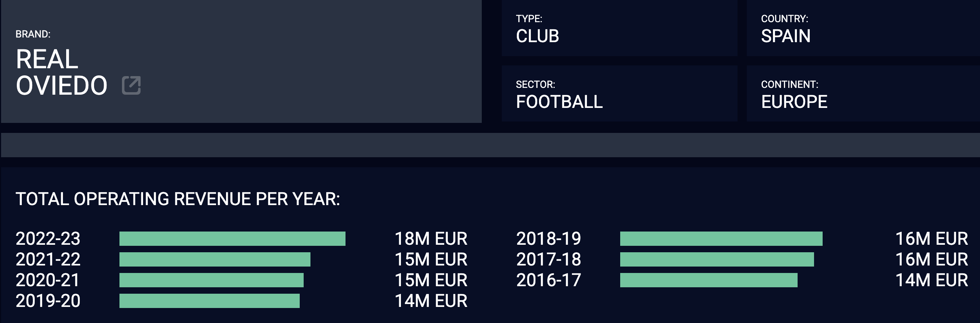The height and width of the screenshot is (323, 980).
Task: Click the 2018-19 revenue bar
Action: [721, 239]
